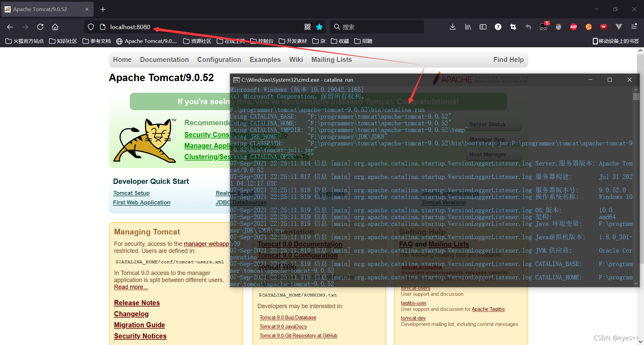
Task: Click the 搜索 search box
Action: [377, 27]
